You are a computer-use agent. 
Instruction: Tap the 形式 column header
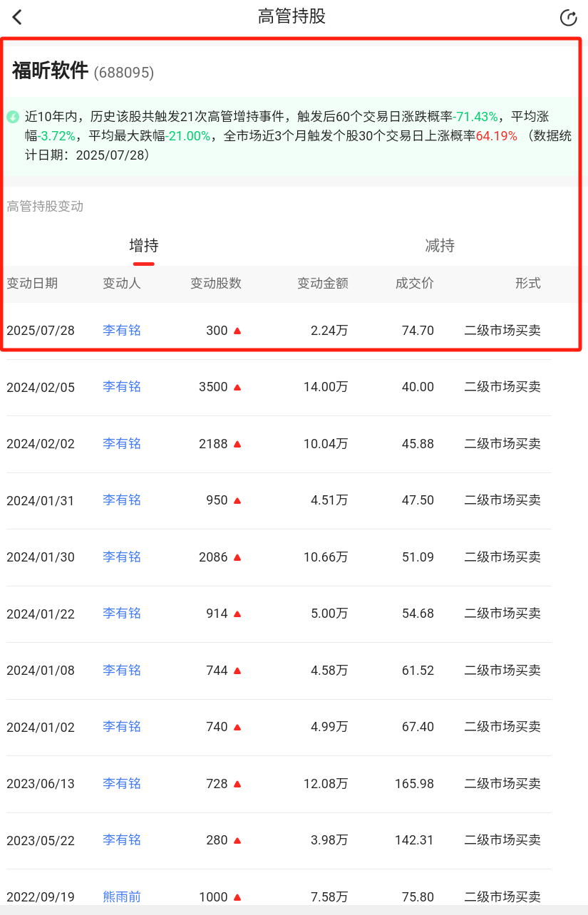coord(528,284)
